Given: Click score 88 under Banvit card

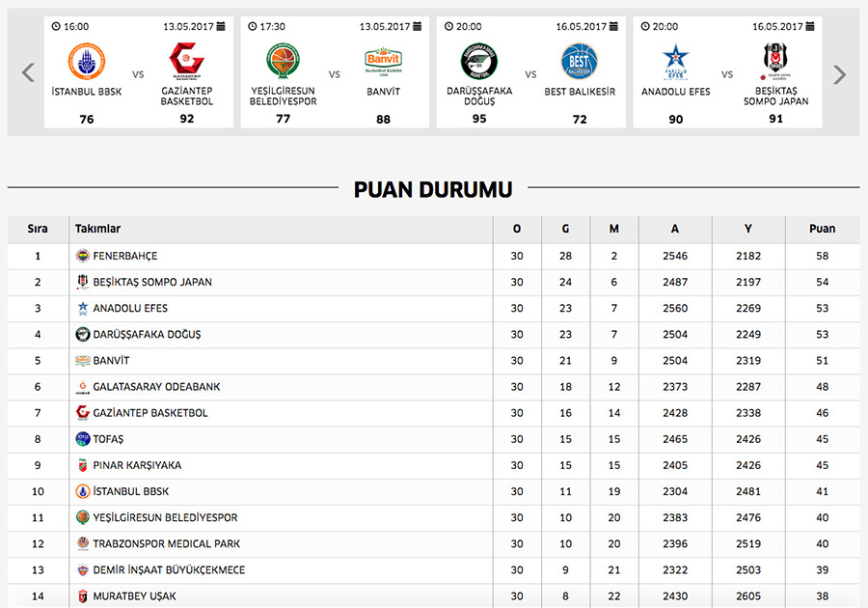Looking at the screenshot, I should (383, 119).
